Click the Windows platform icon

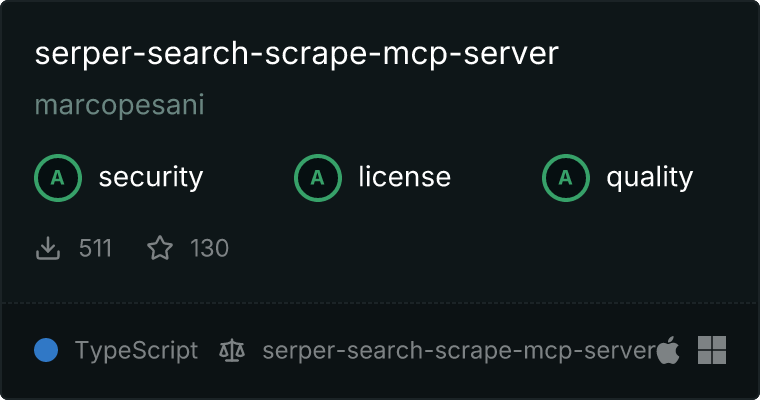click(712, 350)
